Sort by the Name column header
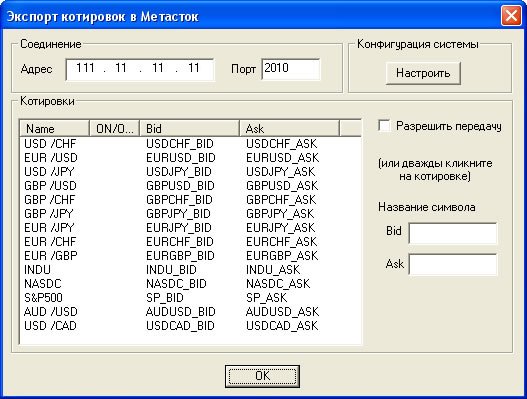Viewport: 527px width, 399px height. (x=54, y=128)
